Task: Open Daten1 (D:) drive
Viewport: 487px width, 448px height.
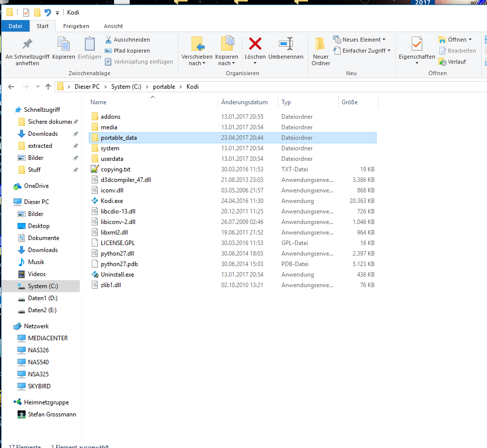Action: click(43, 298)
